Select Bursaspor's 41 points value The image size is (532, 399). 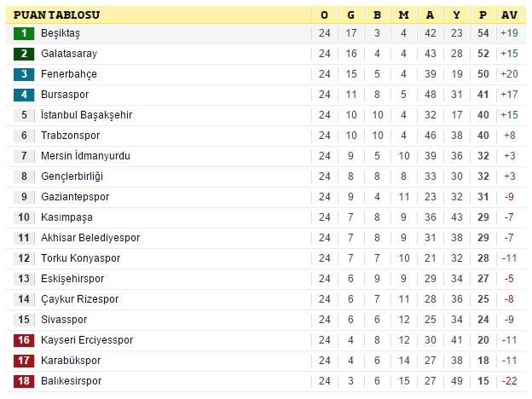tap(483, 95)
